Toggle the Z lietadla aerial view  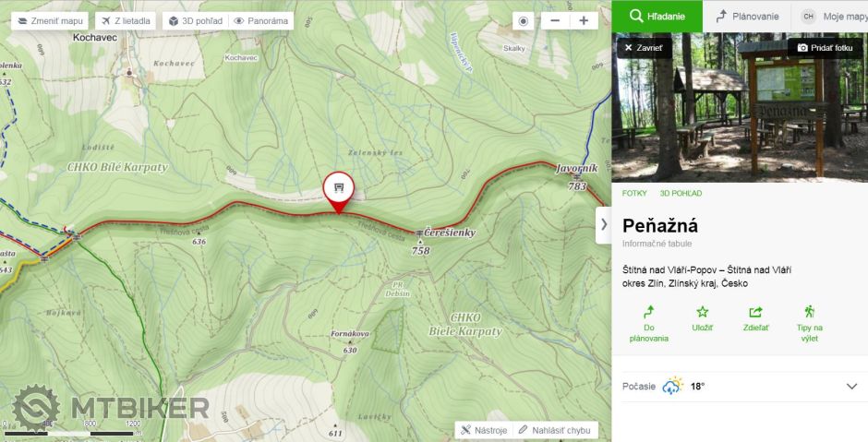point(126,20)
